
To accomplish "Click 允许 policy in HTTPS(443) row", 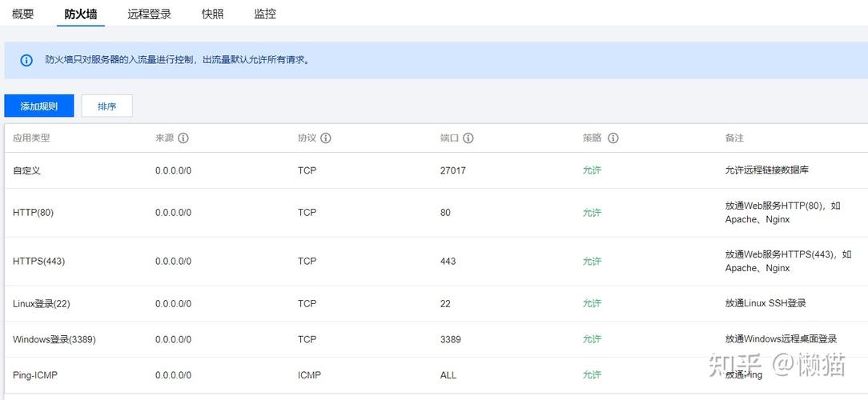I will click(592, 261).
